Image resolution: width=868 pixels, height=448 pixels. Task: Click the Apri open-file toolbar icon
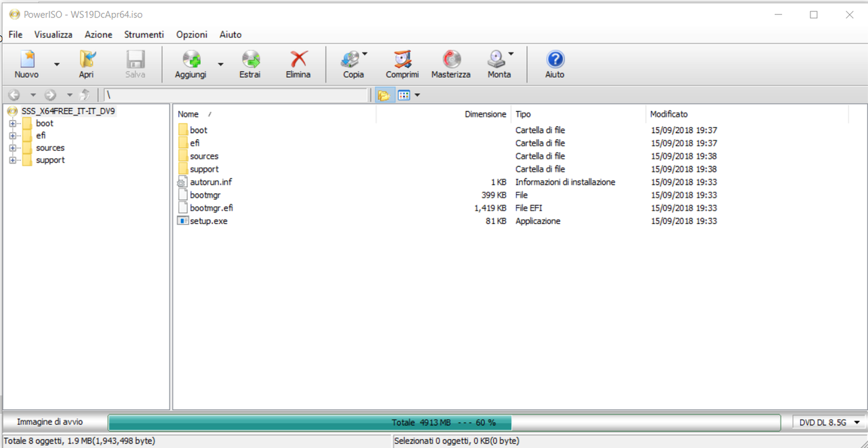point(87,59)
